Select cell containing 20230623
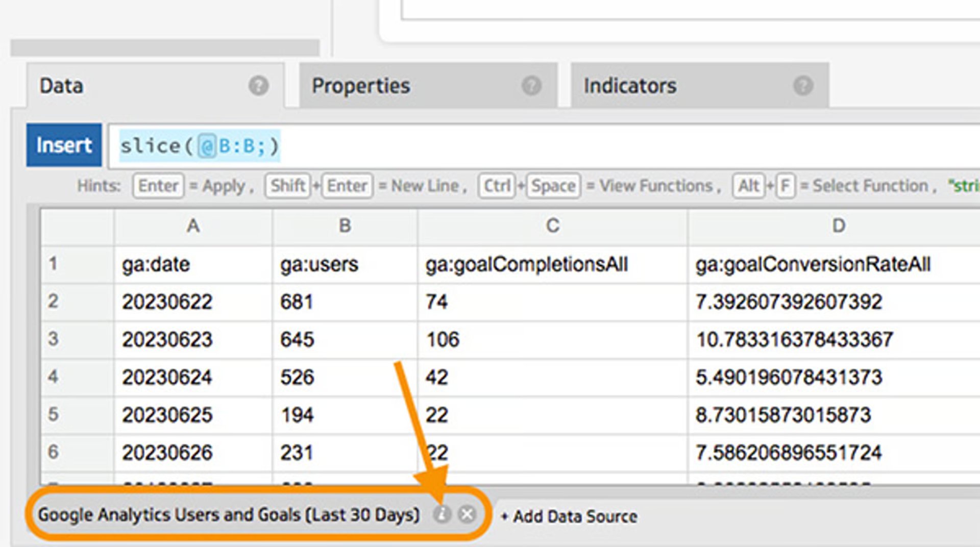Screen dimensions: 980x547 [x=167, y=339]
